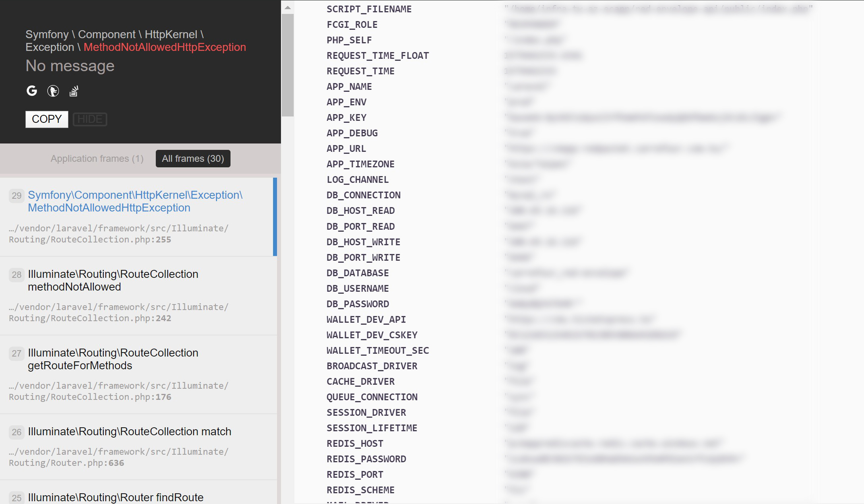864x504 pixels.
Task: Select frame 26 RouteCollection match
Action: tap(138, 447)
